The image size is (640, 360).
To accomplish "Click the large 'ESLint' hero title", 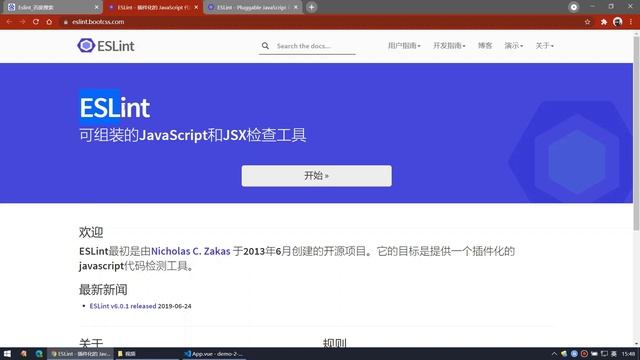I will 115,107.
